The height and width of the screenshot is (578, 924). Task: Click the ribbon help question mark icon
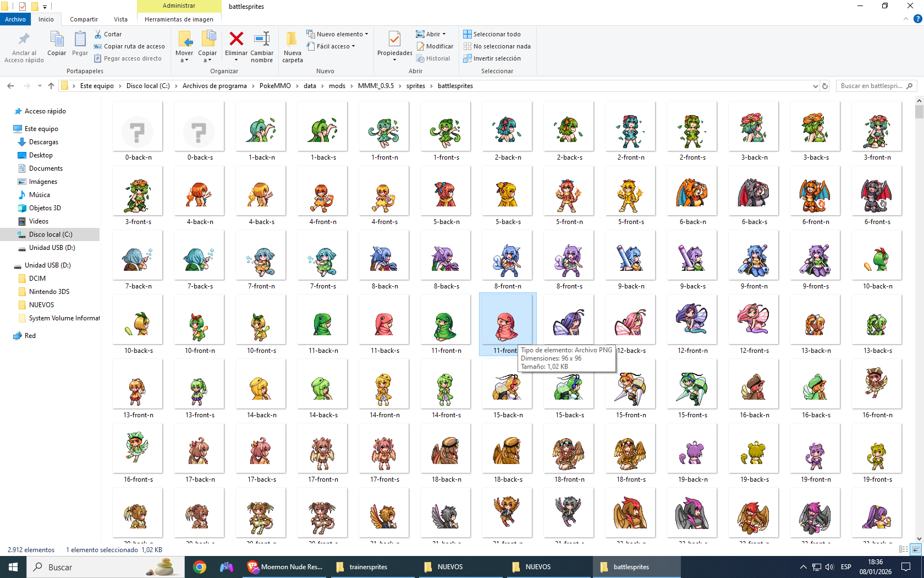[917, 19]
